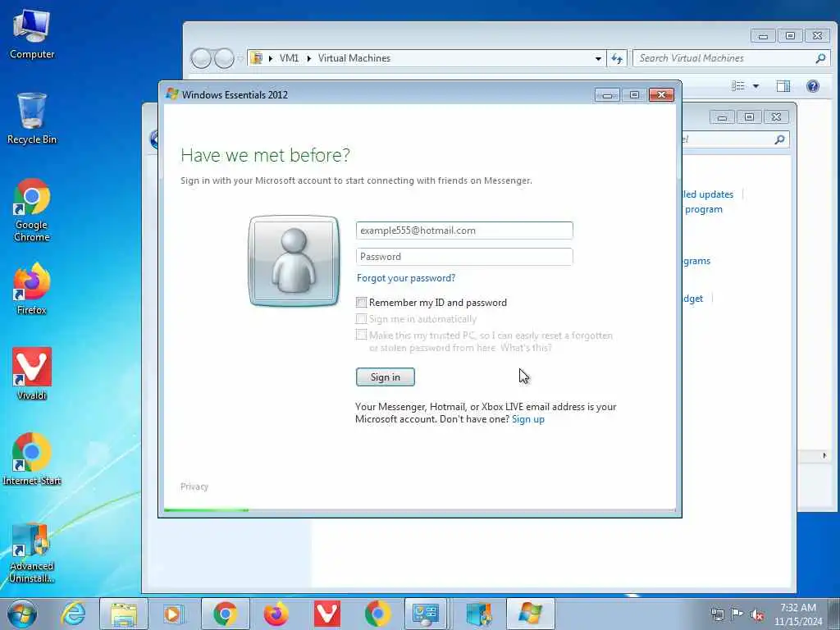Click into the email address field
This screenshot has width=840, height=630.
pos(464,231)
